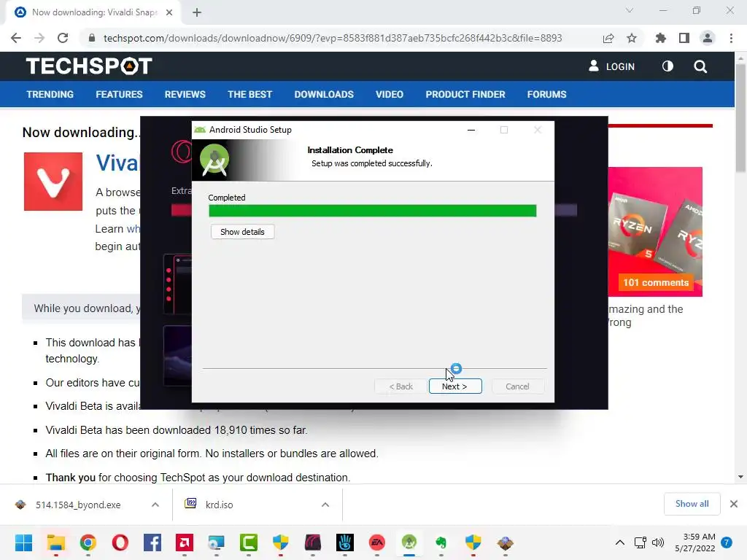Go forward in Chrome browser
This screenshot has width=747, height=560.
tap(39, 38)
